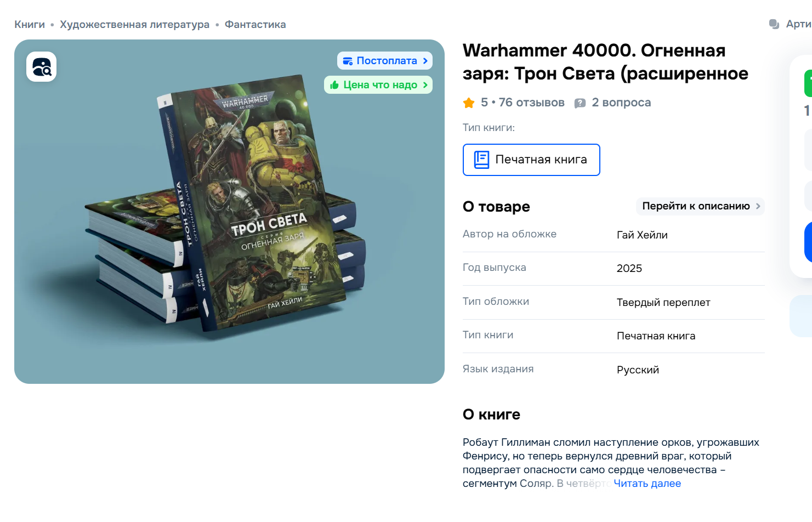
Task: Expand the Цена что надо chevron
Action: click(425, 85)
